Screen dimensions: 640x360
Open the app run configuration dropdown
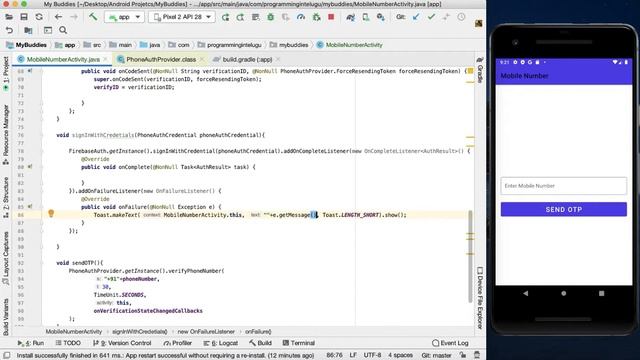click(124, 17)
